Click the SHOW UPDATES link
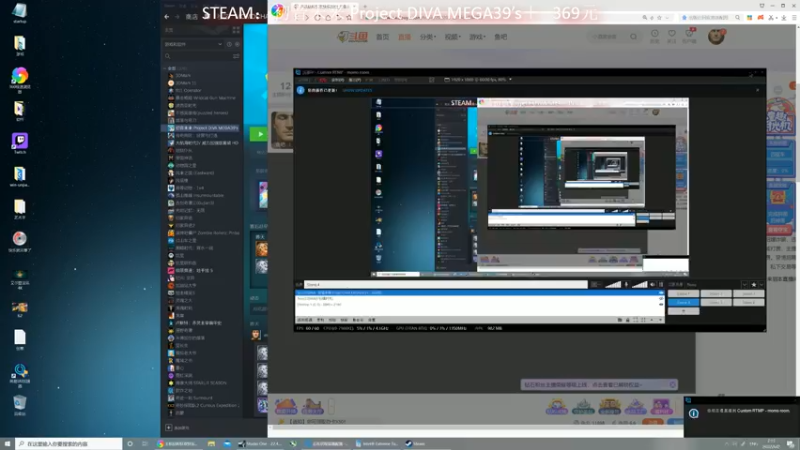Image resolution: width=800 pixels, height=450 pixels. [x=357, y=90]
